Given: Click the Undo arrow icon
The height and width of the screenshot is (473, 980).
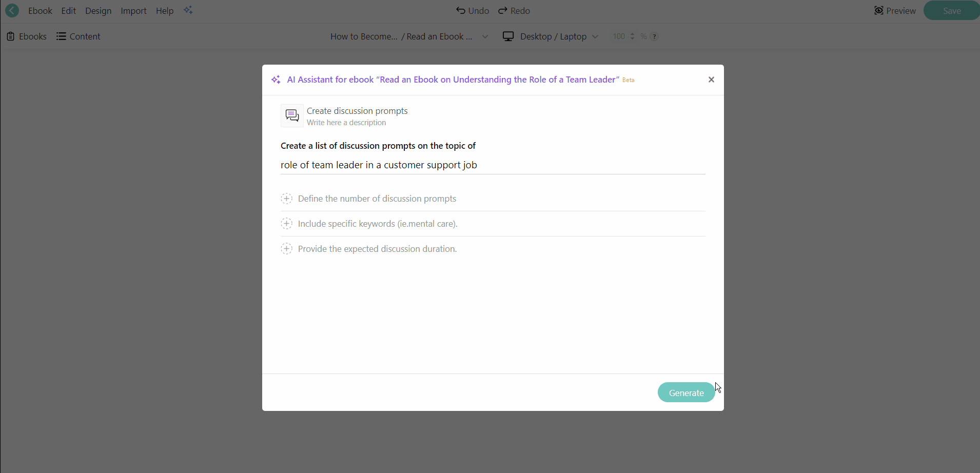Looking at the screenshot, I should pos(461,10).
